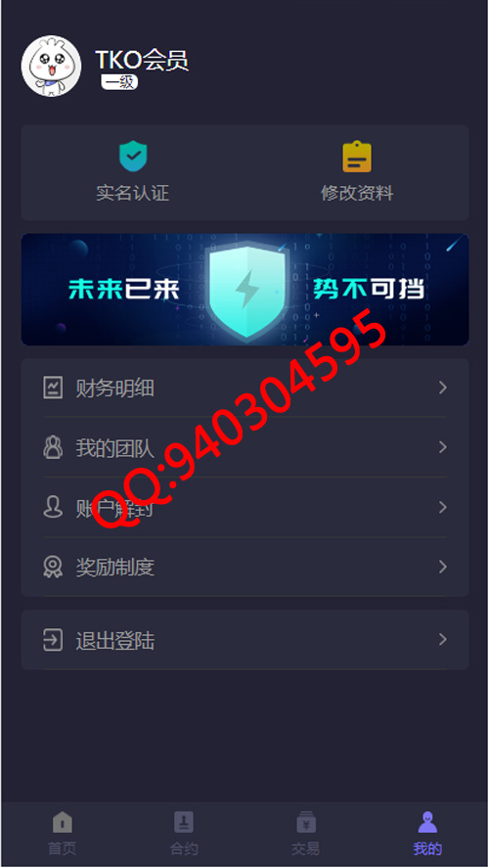Expand 我的团队 with its right chevron

pos(442,447)
